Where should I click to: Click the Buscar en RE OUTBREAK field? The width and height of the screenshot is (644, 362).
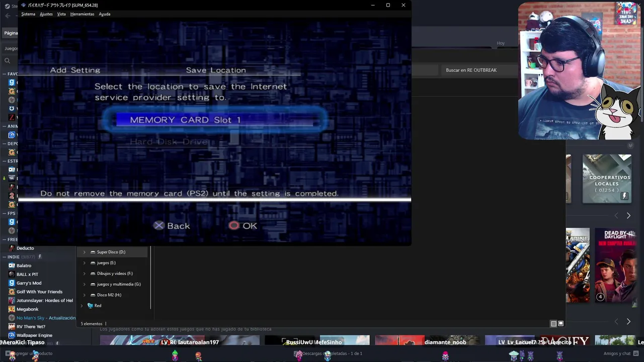[480, 70]
